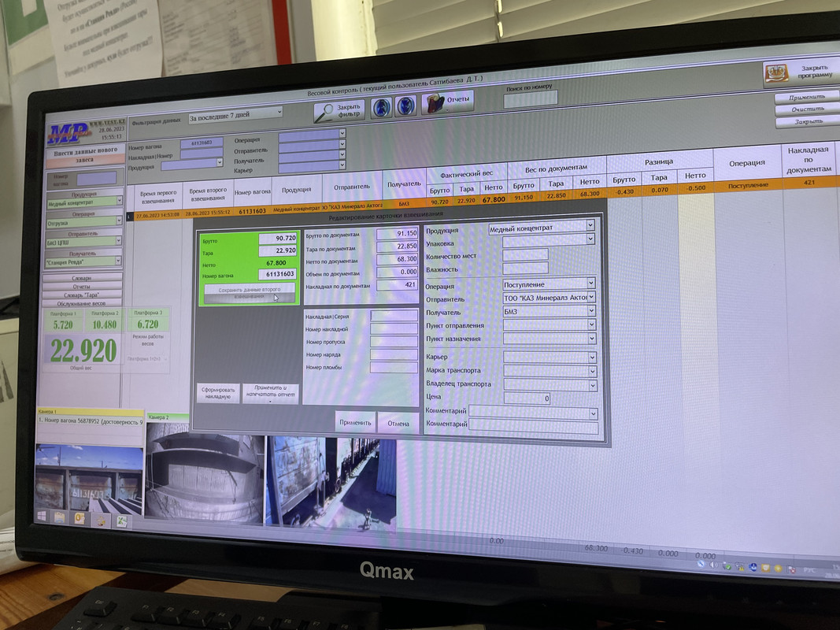Click the Количество мест field

525,254
